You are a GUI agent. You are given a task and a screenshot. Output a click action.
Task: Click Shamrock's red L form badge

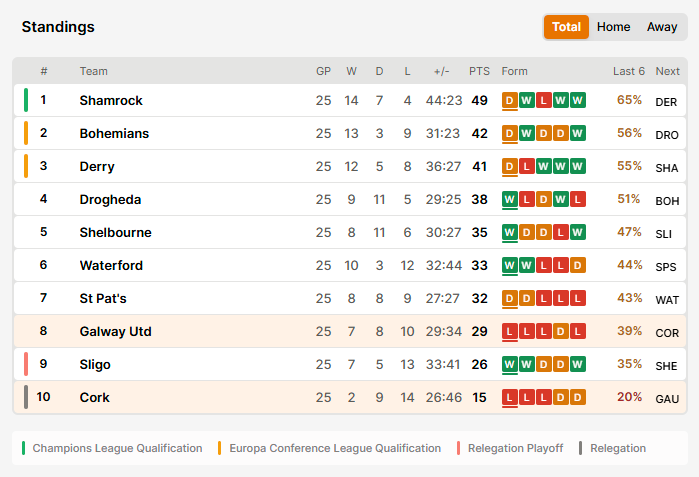tap(543, 100)
